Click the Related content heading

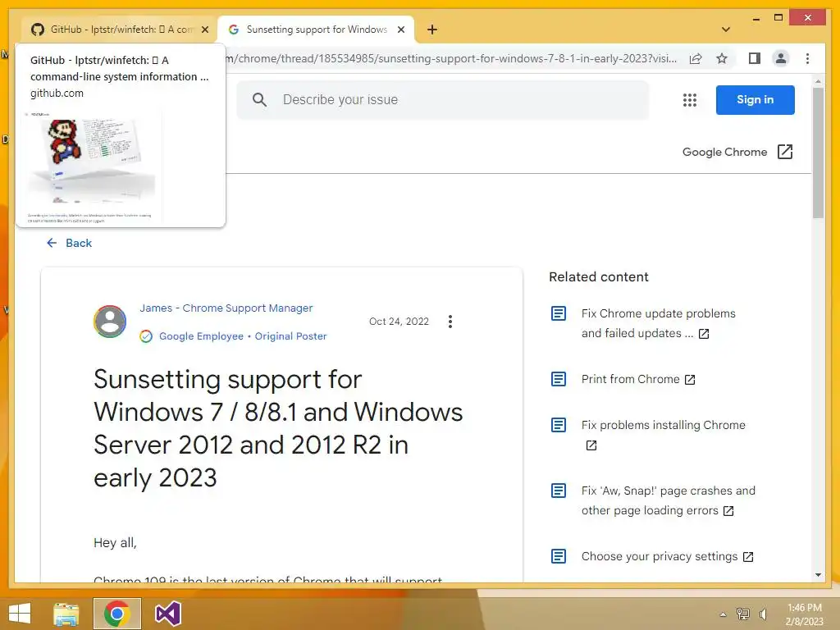coord(598,277)
